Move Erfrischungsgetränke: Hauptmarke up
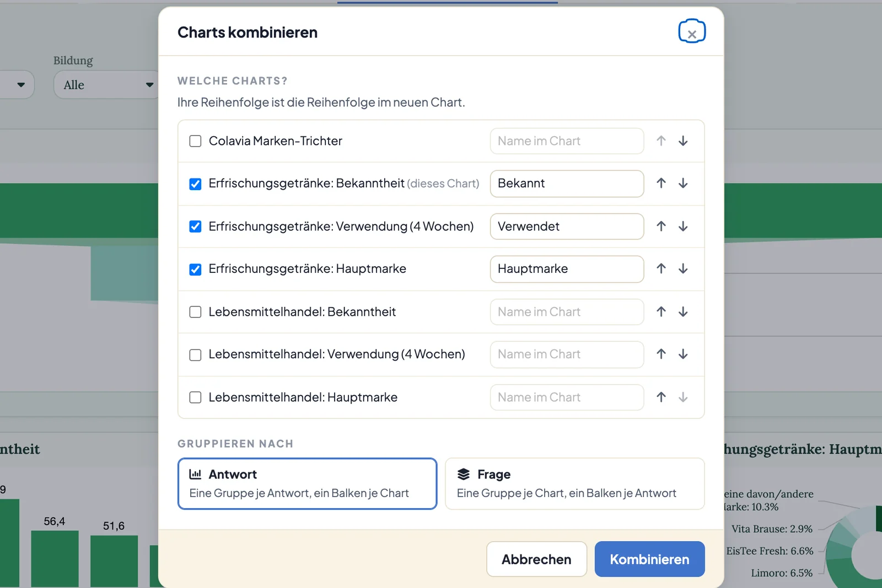This screenshot has width=882, height=588. [661, 269]
